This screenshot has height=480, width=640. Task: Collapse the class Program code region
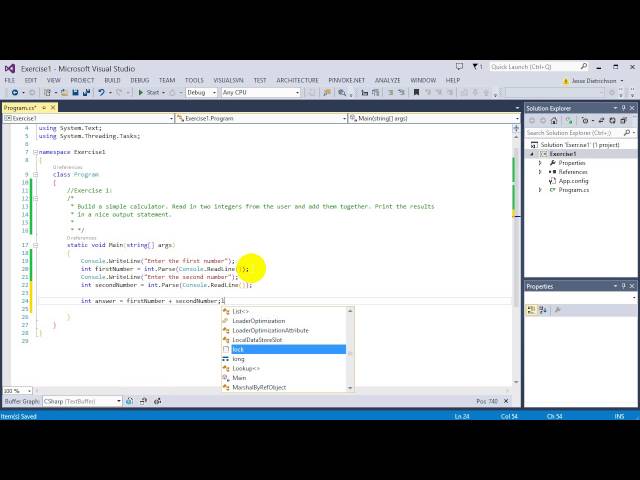pyautogui.click(x=36, y=174)
